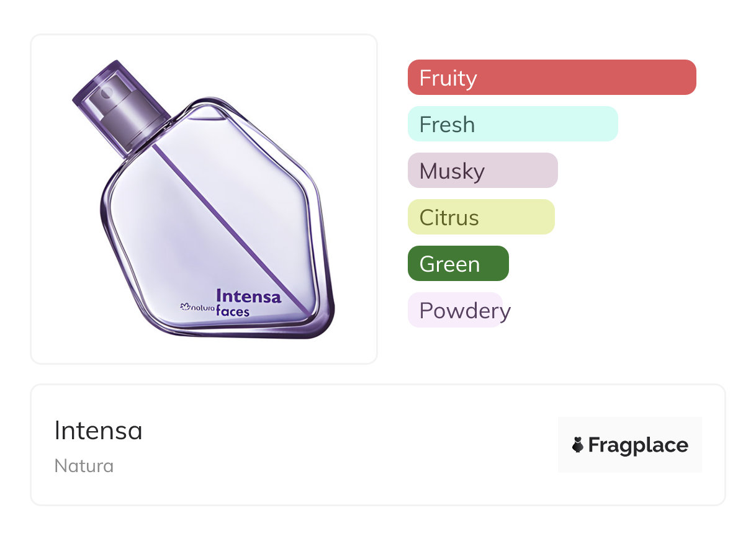This screenshot has width=756, height=536.
Task: Select the mauve Musky accord bar
Action: pos(482,171)
